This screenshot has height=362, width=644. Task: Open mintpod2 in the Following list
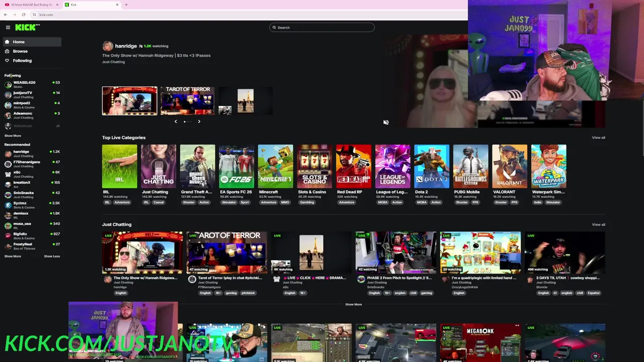coord(32,105)
